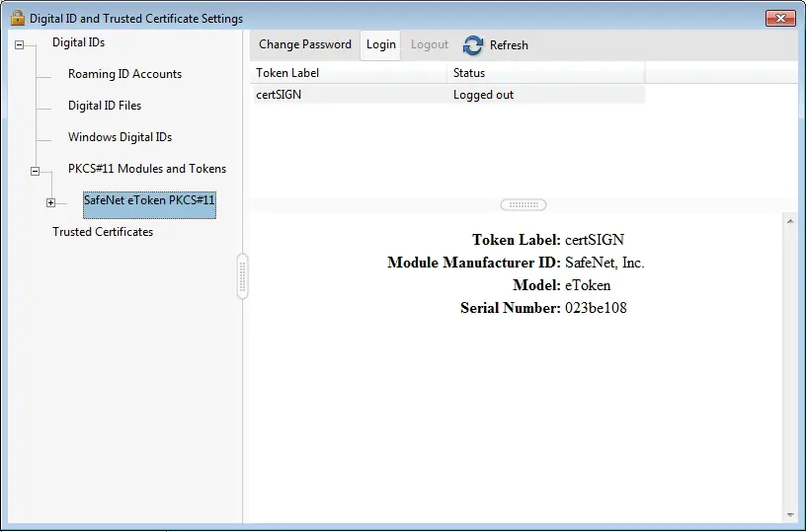Click Change Password button
The height and width of the screenshot is (532, 806).
pyautogui.click(x=305, y=44)
